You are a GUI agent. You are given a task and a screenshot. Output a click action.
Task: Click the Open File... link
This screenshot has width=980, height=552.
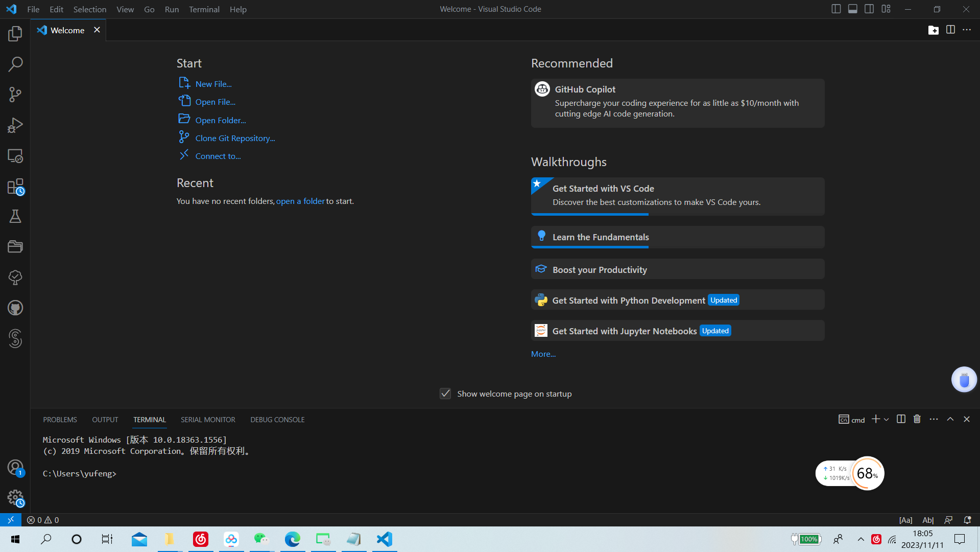(x=216, y=102)
